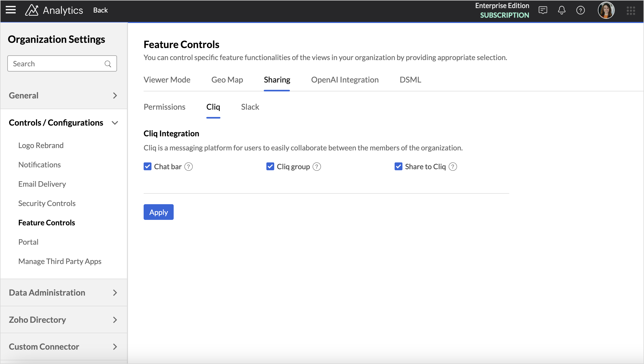
Task: Open the top bar help icon
Action: pyautogui.click(x=580, y=10)
